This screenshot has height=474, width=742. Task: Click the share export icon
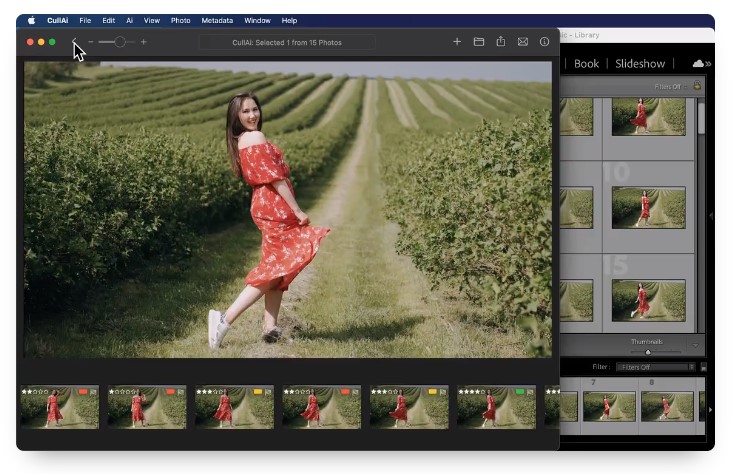tap(500, 42)
